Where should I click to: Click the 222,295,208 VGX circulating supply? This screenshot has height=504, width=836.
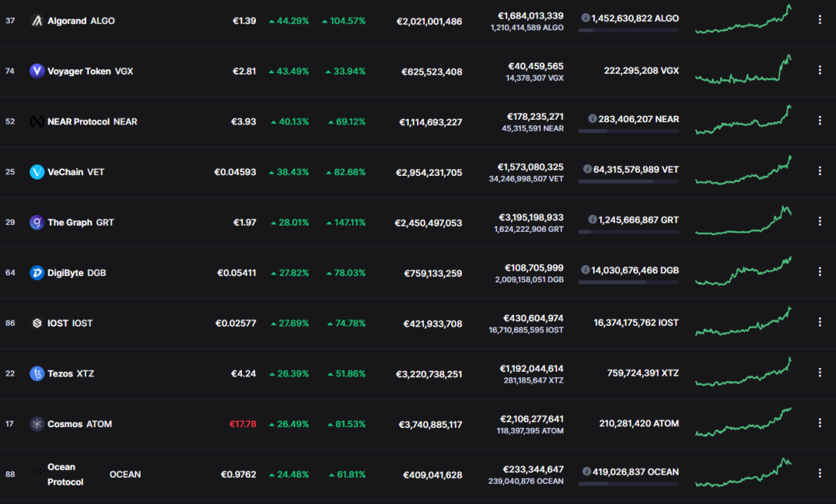(x=642, y=71)
